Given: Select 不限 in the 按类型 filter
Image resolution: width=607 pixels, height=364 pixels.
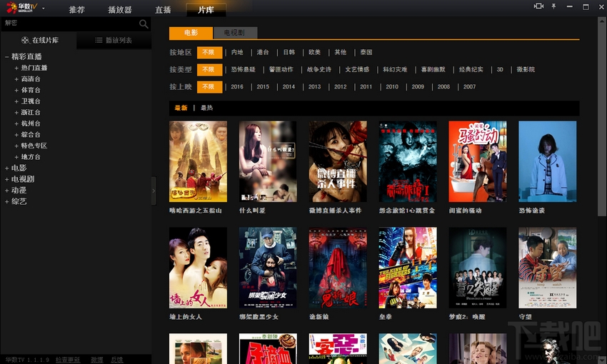Looking at the screenshot, I should click(209, 70).
